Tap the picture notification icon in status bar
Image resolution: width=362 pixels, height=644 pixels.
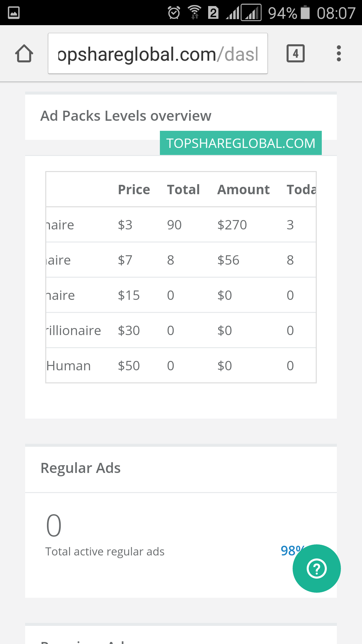coord(14,13)
